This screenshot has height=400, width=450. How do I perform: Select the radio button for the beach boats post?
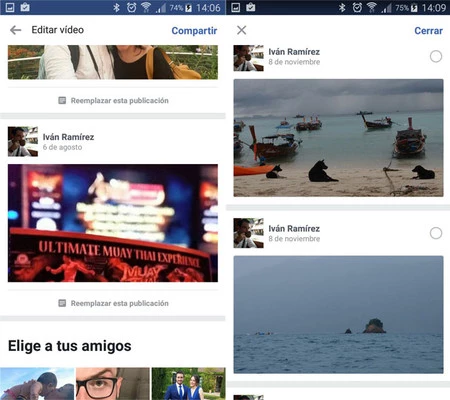point(436,56)
